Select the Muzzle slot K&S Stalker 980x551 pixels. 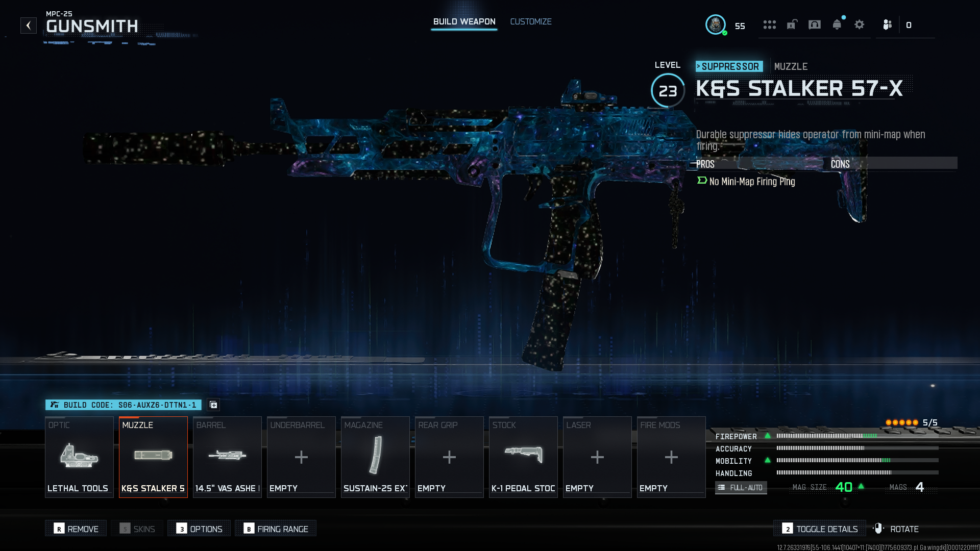(x=153, y=457)
